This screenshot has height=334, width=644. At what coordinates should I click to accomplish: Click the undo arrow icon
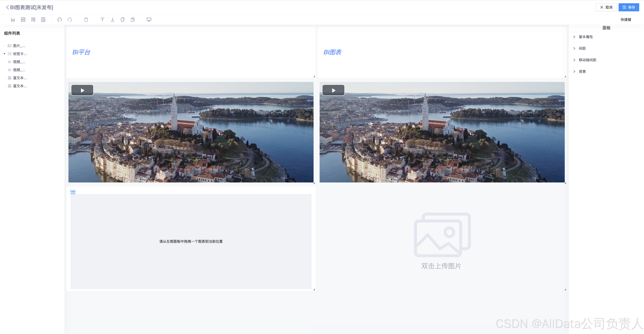tap(60, 19)
